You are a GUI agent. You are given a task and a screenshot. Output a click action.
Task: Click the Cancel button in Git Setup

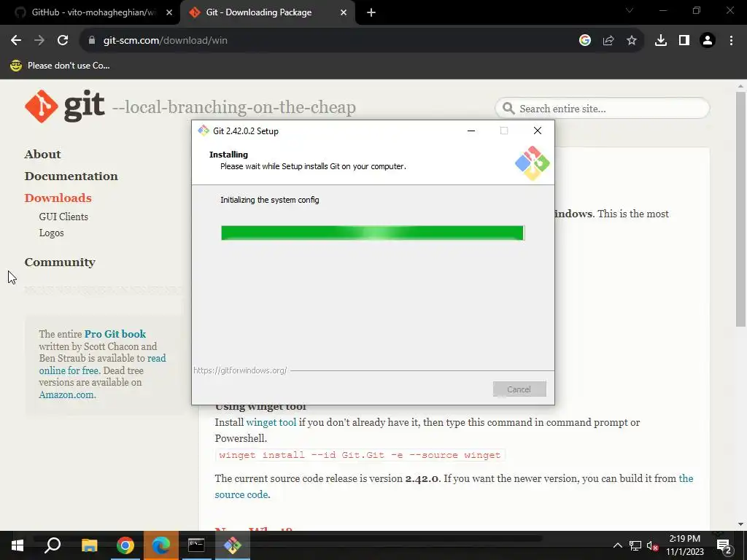519,389
